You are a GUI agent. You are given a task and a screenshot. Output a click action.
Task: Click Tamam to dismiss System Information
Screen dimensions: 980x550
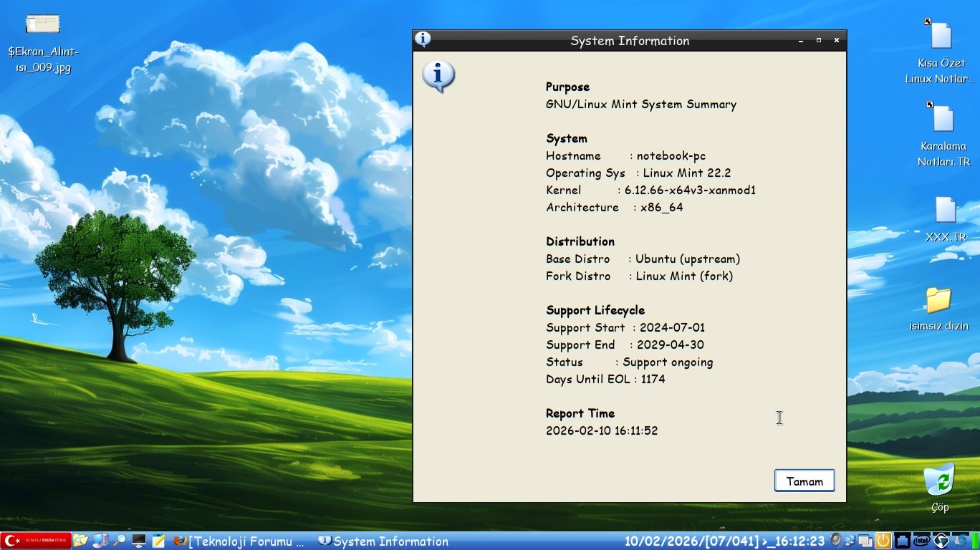click(x=804, y=481)
